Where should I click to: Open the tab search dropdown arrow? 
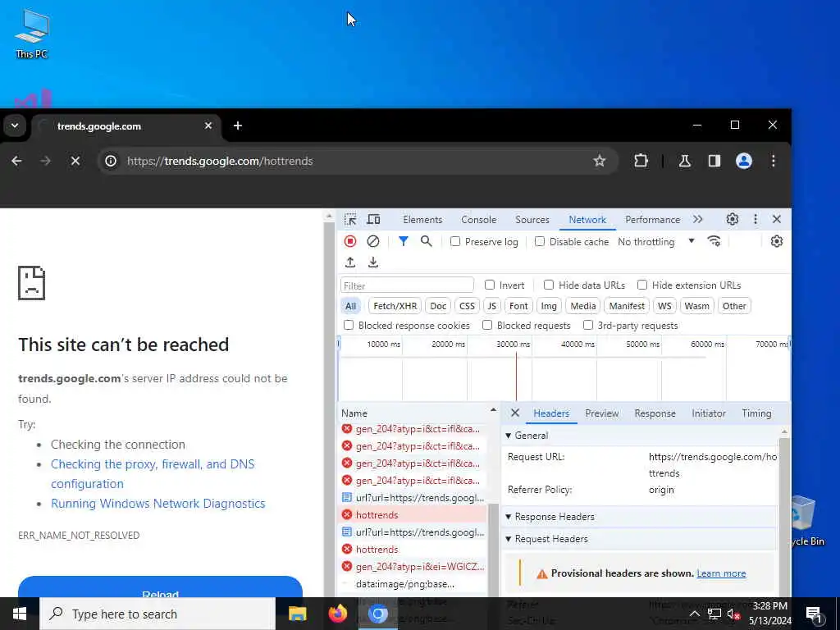[15, 126]
